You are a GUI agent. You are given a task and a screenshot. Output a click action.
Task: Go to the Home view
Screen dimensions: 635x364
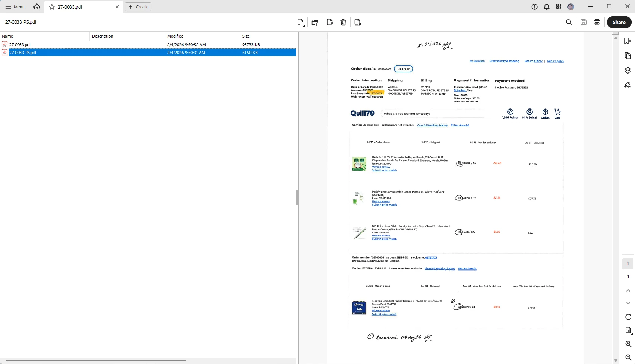[x=37, y=7]
